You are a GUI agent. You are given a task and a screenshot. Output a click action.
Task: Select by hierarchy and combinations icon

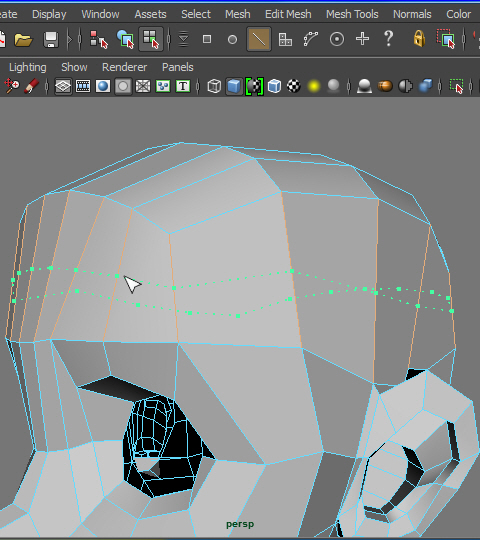point(99,39)
